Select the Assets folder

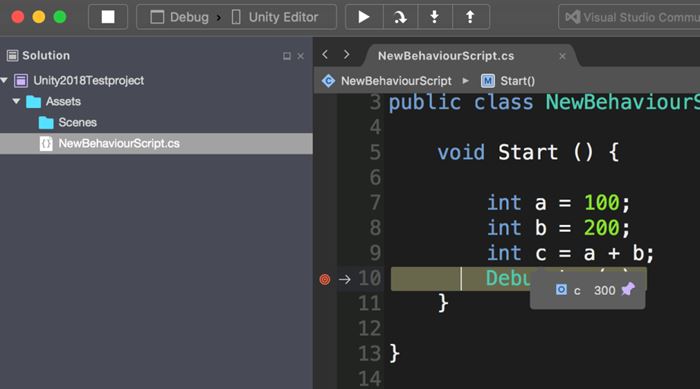coord(156,101)
